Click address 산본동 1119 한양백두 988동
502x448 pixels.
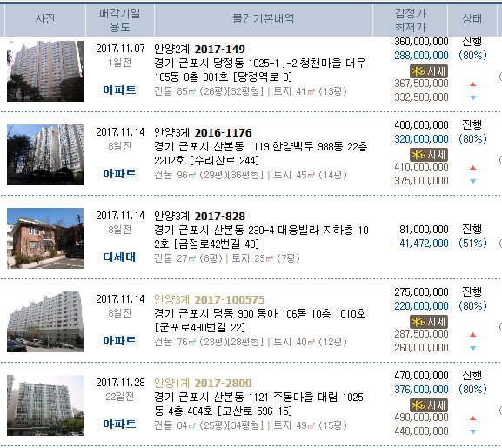point(261,153)
